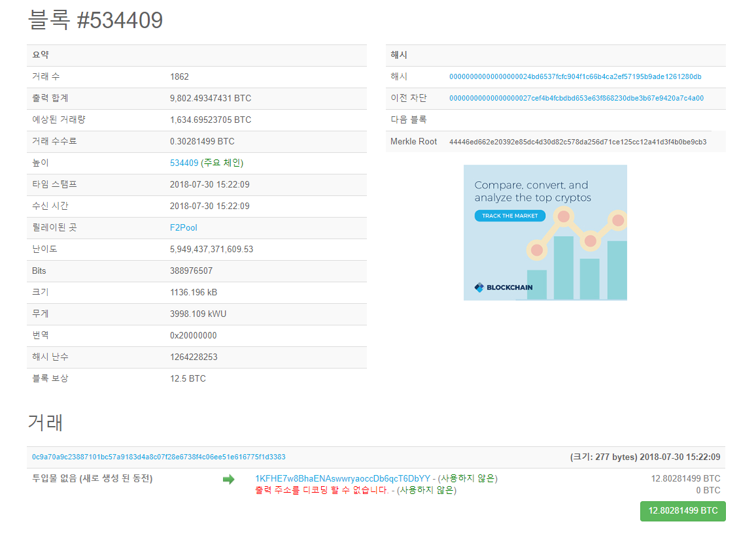Click red undecodable output address message
Screen dimensions: 756x543
322,491
